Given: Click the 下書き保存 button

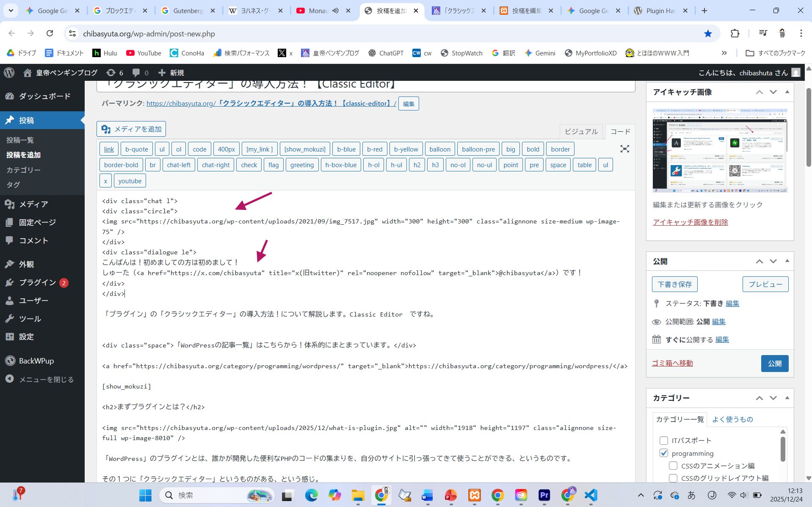Looking at the screenshot, I should [674, 284].
